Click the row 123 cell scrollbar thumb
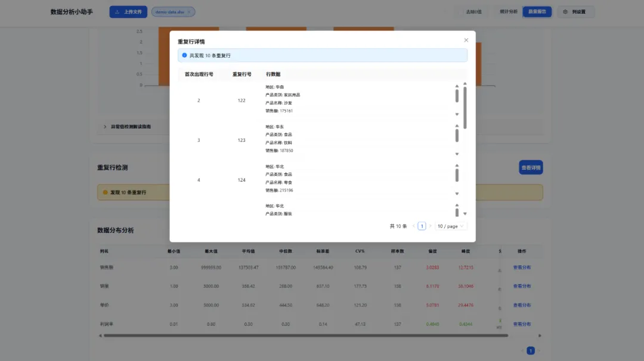644x361 pixels. [457, 135]
